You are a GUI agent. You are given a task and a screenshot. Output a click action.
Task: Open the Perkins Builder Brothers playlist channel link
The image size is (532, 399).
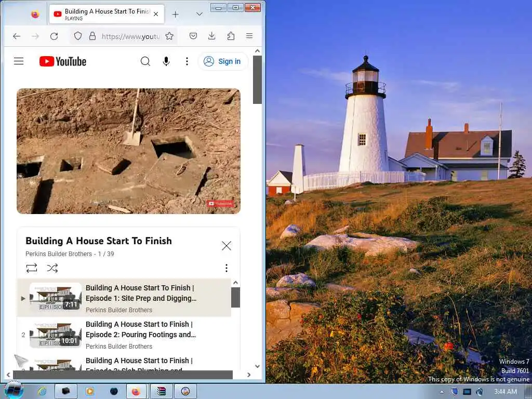click(x=59, y=254)
